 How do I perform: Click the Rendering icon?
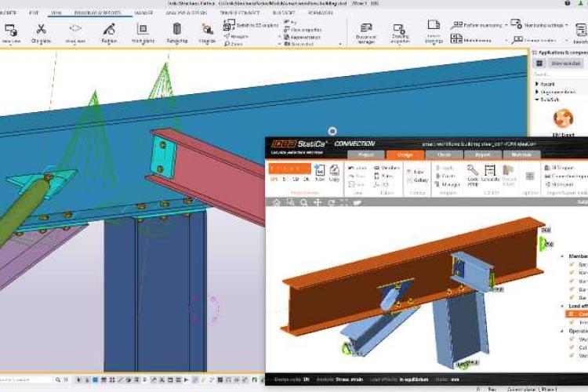(x=177, y=29)
